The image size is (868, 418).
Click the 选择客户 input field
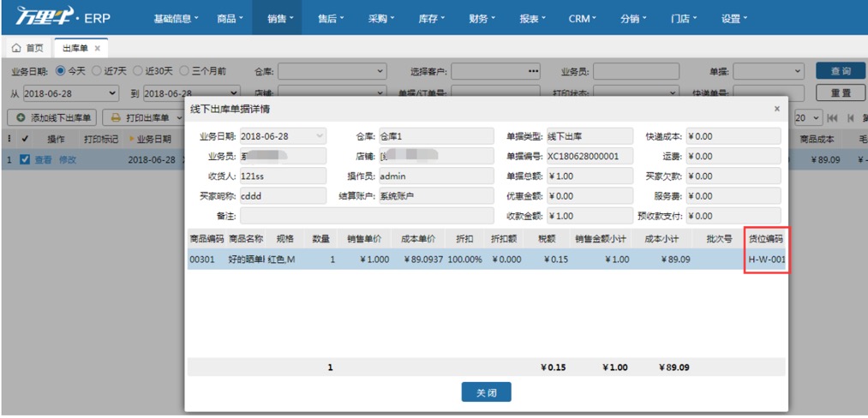[495, 71]
